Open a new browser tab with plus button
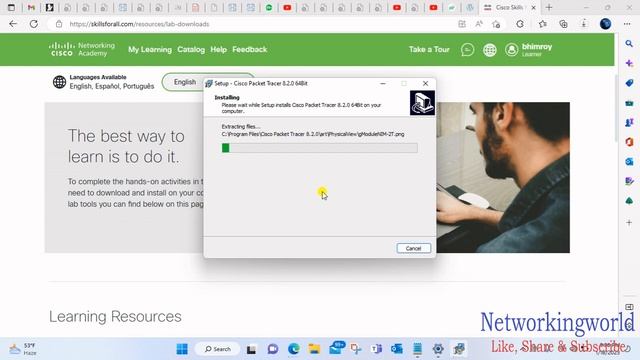640x360 pixels. [549, 7]
